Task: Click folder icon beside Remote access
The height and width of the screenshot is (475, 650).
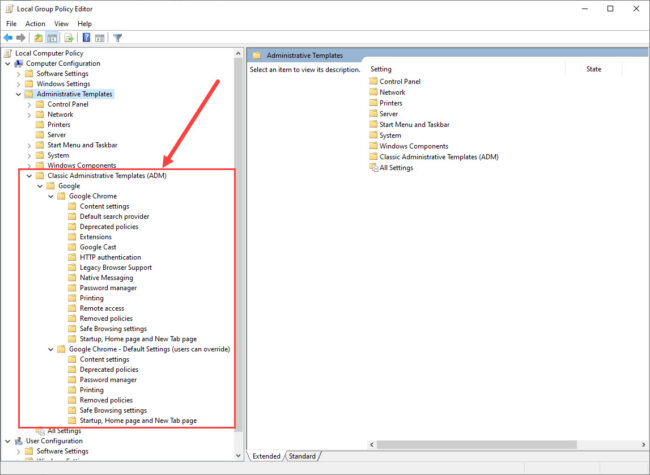Action: (72, 308)
